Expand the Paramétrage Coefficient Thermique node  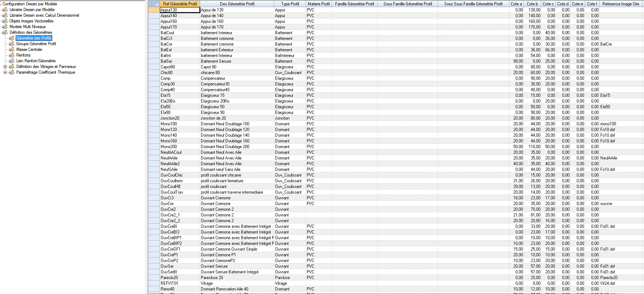point(5,72)
